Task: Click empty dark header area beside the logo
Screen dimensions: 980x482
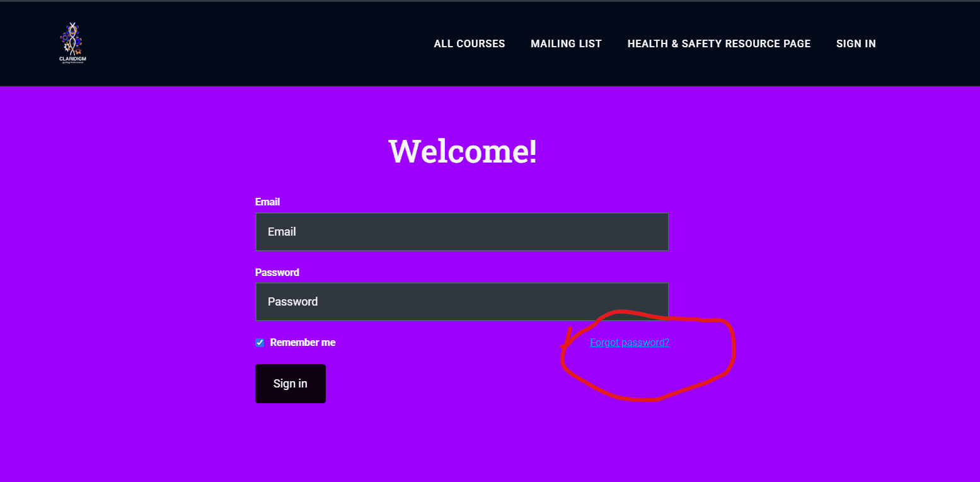Action: [252, 43]
